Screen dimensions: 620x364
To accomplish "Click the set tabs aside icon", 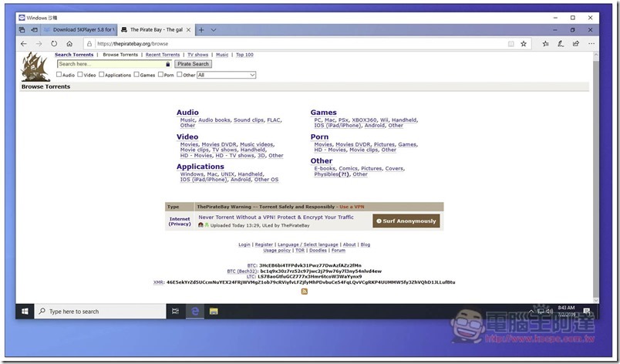I will pos(35,30).
